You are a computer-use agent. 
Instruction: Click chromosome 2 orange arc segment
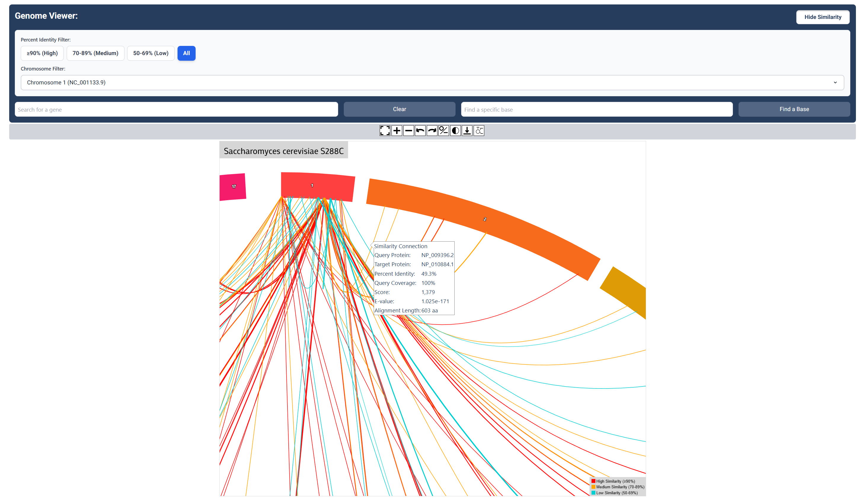click(x=485, y=220)
